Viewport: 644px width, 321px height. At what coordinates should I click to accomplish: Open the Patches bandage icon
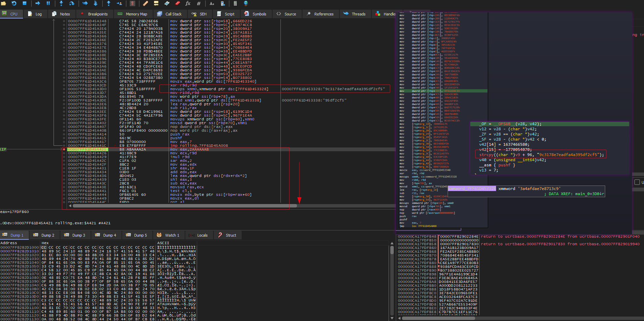click(146, 3)
